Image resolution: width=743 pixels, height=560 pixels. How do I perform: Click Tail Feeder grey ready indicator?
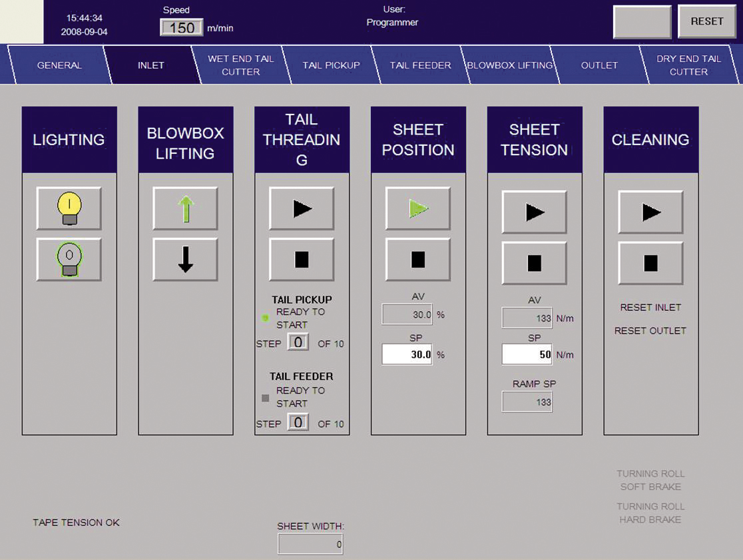266,398
